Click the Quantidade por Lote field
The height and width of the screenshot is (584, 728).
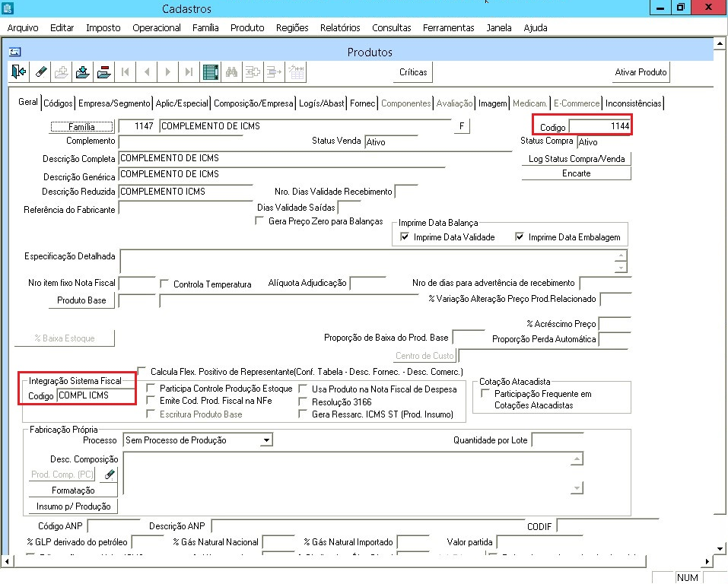click(x=557, y=440)
